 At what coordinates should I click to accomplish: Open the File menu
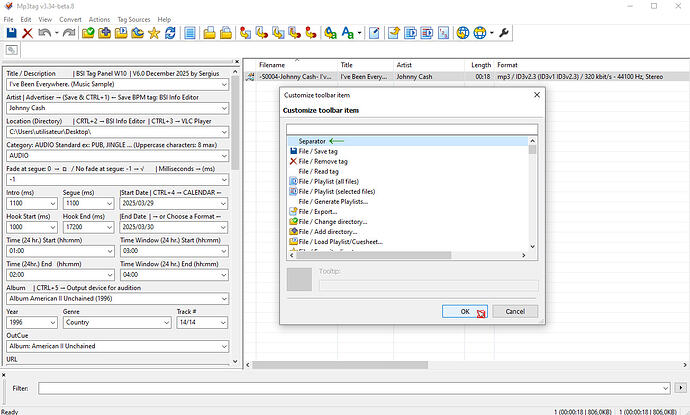click(x=8, y=19)
